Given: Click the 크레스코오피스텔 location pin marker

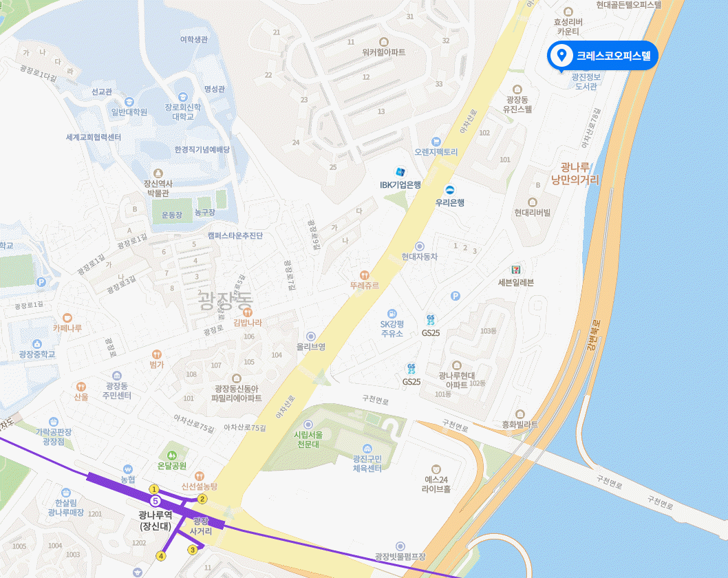Looking at the screenshot, I should (x=561, y=55).
